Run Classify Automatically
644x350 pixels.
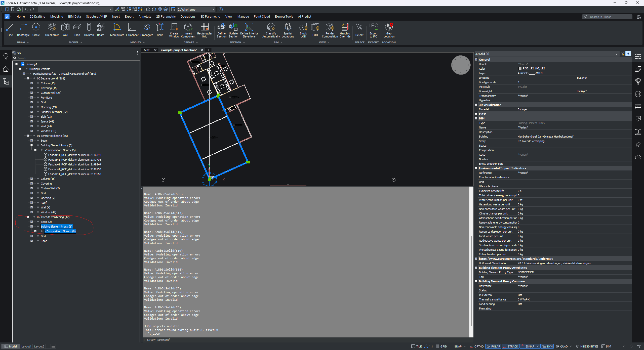[x=271, y=30]
